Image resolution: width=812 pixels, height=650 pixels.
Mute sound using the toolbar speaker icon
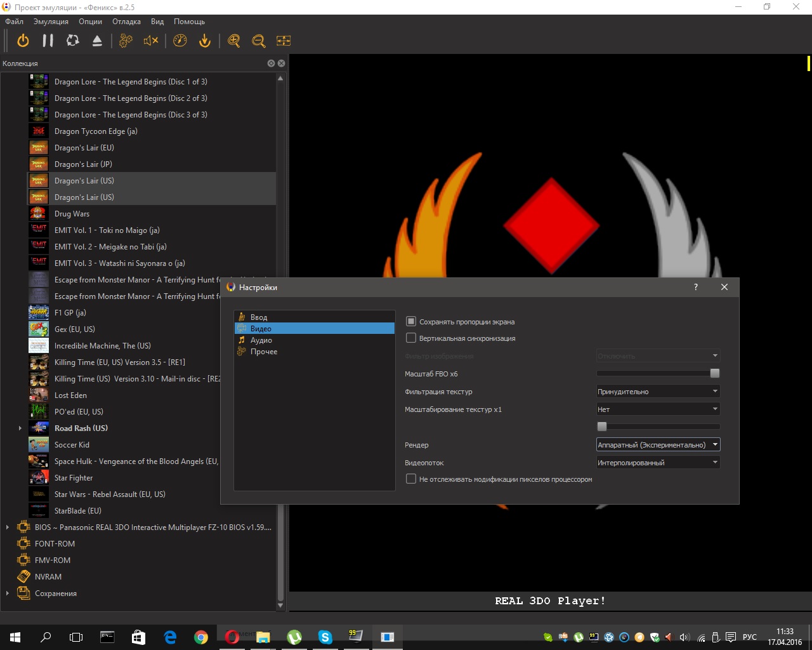(151, 41)
